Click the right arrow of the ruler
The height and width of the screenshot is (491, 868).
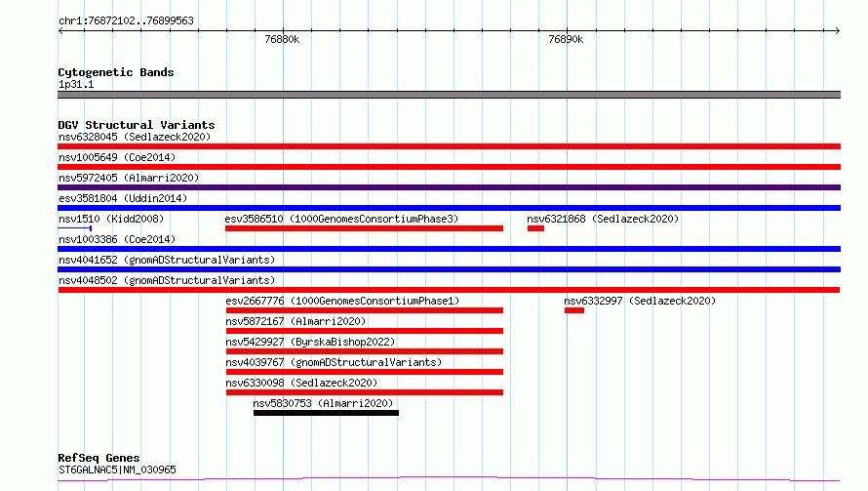coord(837,30)
